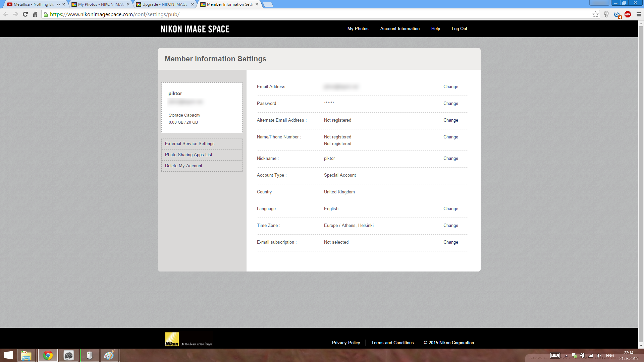644x362 pixels.
Task: Switch to the My Photos - NIKON IMAGE tab
Action: (101, 4)
